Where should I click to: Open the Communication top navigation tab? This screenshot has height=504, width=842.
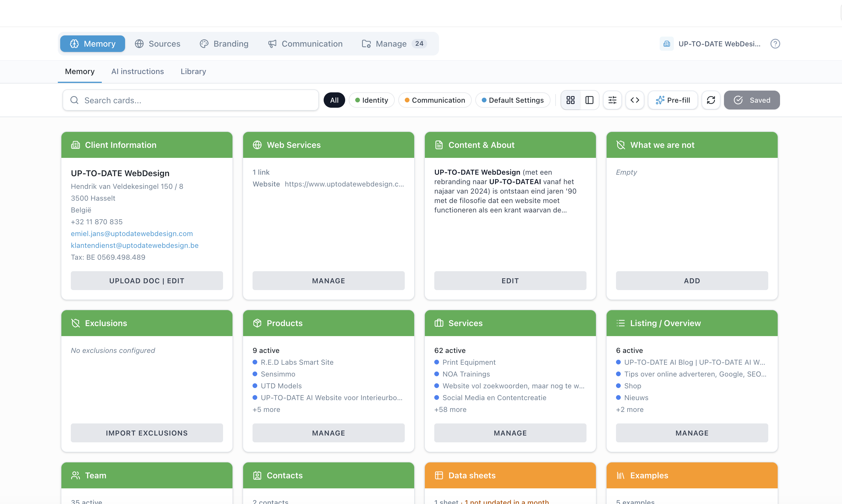point(305,44)
